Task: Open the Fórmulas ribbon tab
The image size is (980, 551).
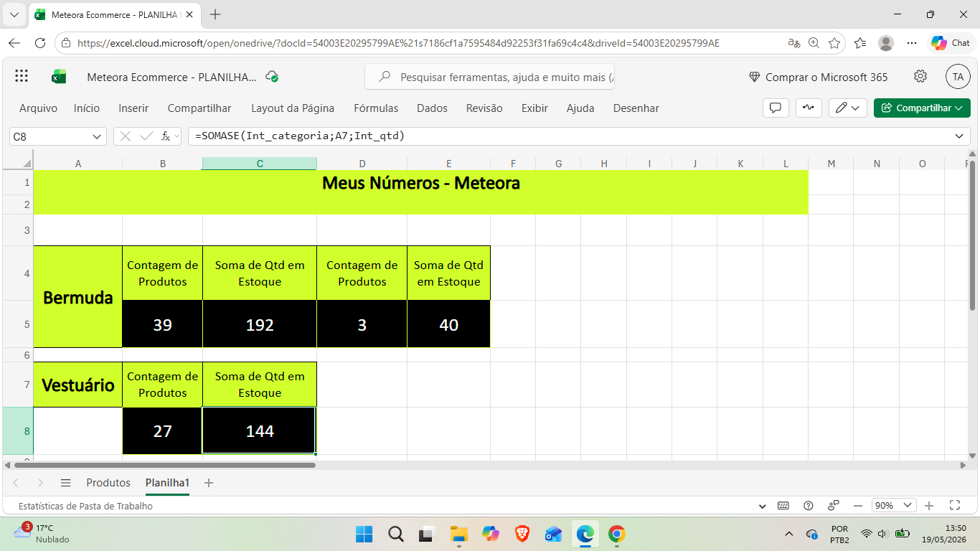Action: coord(376,108)
